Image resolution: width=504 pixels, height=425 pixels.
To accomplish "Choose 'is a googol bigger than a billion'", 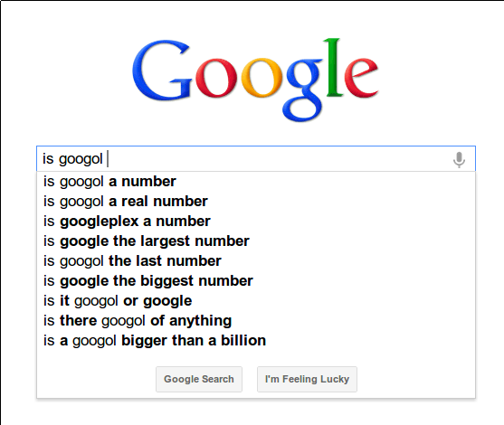I will point(256,341).
